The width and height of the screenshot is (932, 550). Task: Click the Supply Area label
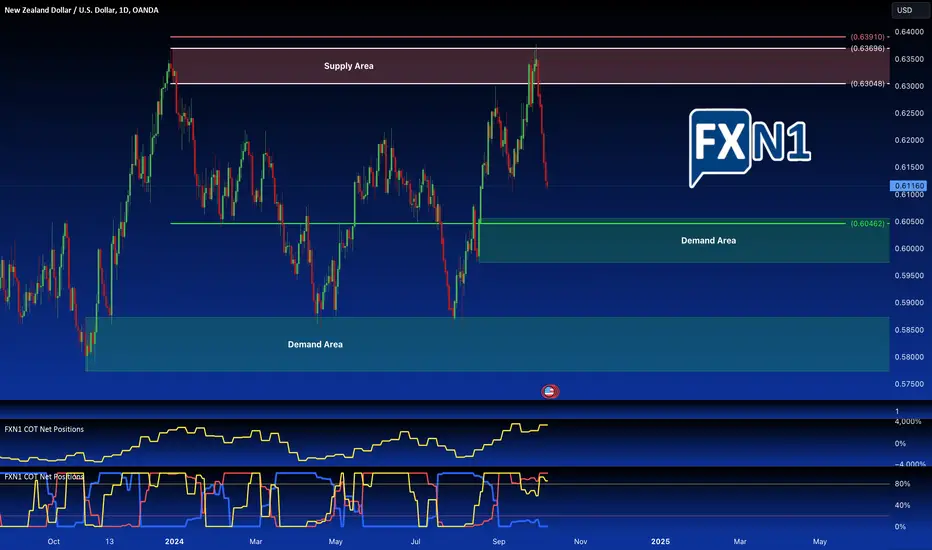point(348,66)
